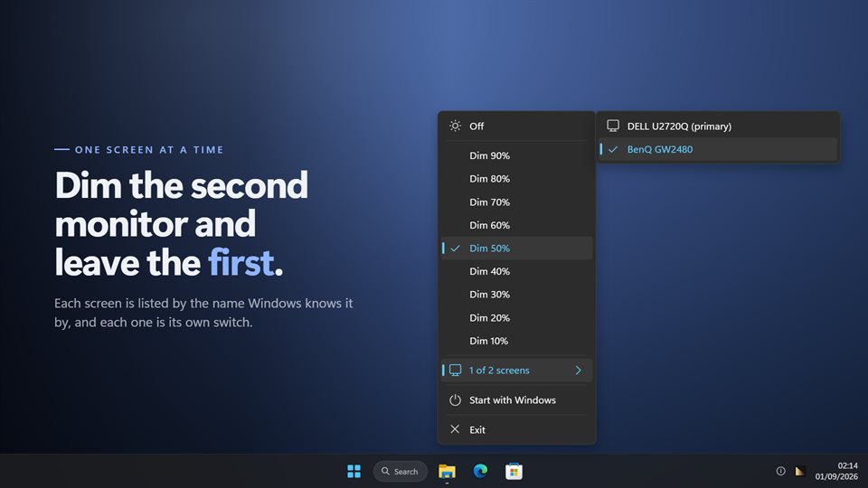Choose Dim 10% level

point(516,341)
